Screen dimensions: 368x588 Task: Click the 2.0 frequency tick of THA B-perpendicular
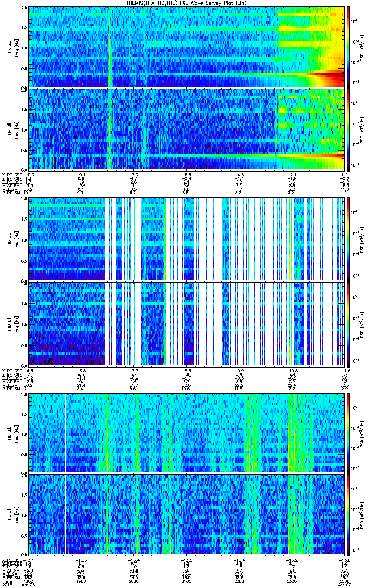point(24,9)
